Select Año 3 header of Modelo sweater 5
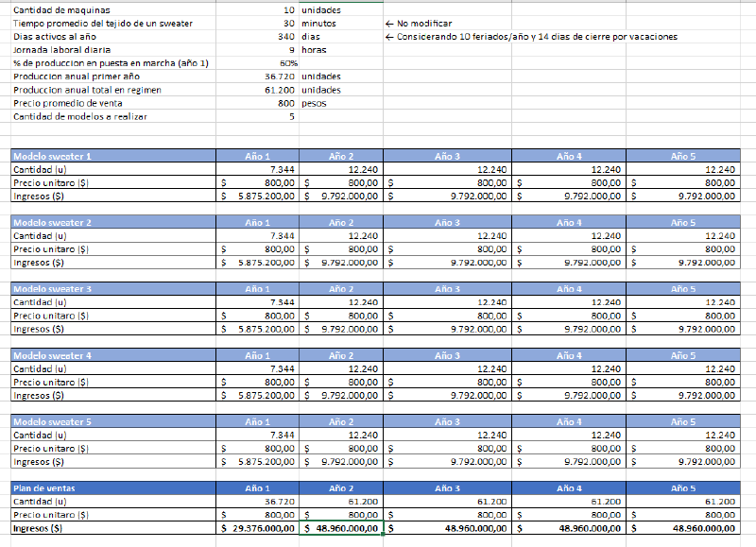Image resolution: width=756 pixels, height=547 pixels. (x=447, y=421)
